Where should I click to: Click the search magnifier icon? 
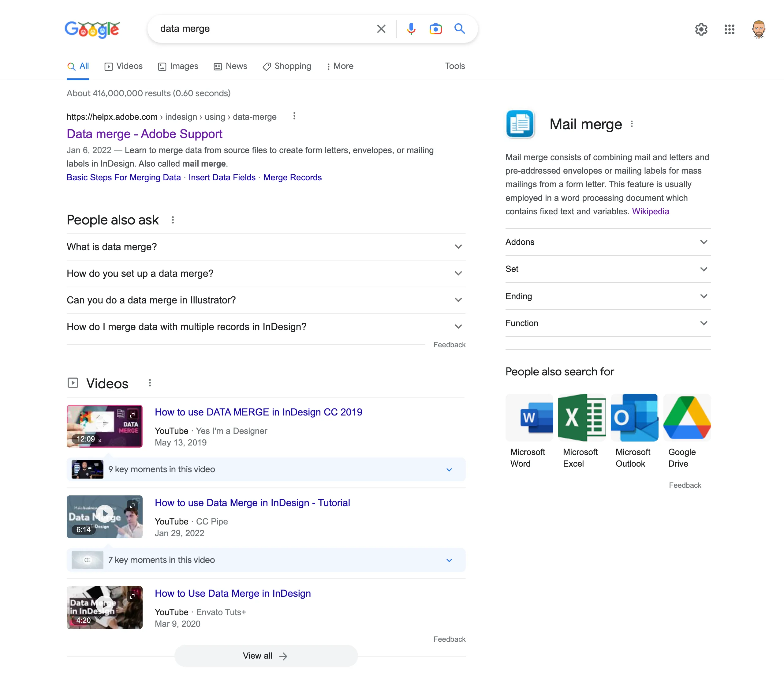(x=460, y=29)
